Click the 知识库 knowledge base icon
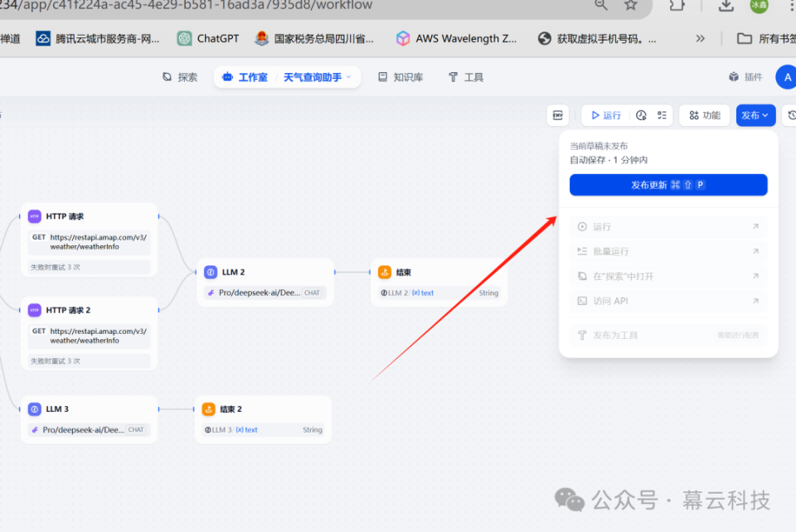The height and width of the screenshot is (532, 796). [x=384, y=76]
